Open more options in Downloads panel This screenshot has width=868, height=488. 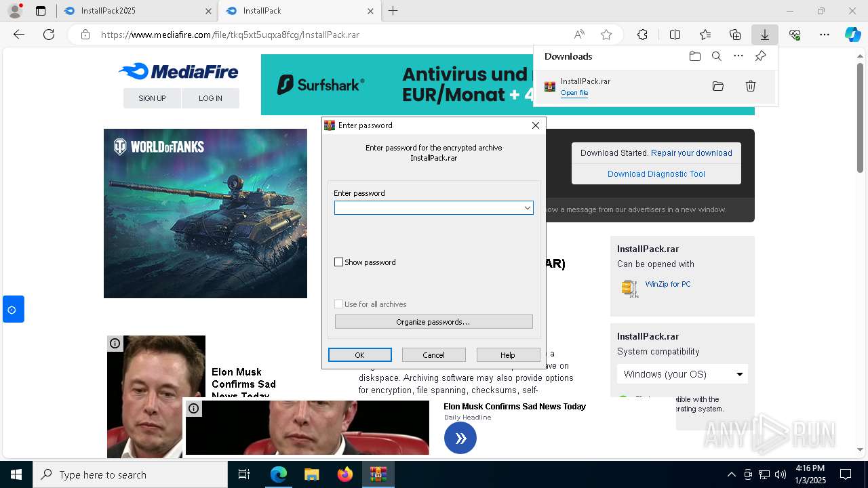click(x=738, y=56)
